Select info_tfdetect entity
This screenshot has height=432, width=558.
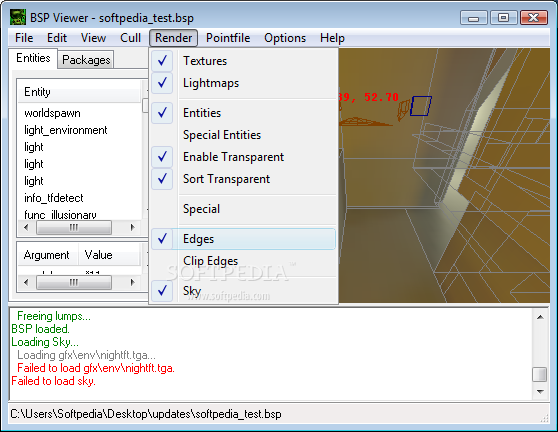[53, 198]
